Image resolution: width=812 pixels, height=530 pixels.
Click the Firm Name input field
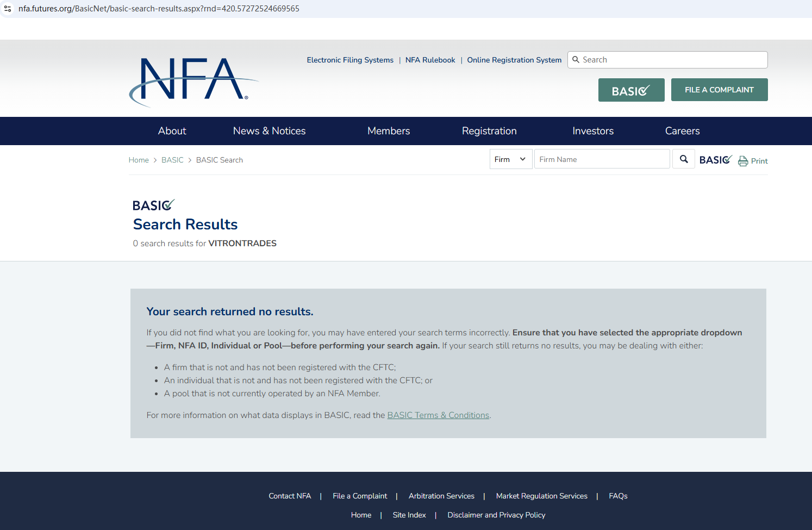tap(602, 159)
